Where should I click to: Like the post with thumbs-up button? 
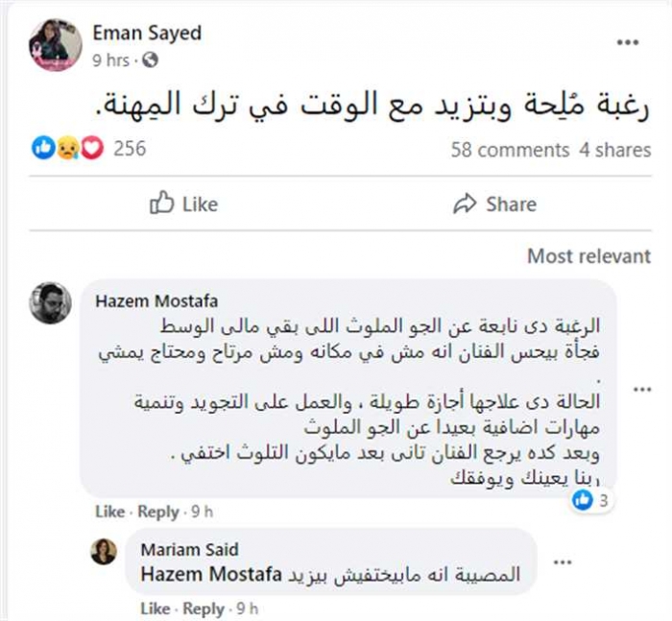point(183,204)
